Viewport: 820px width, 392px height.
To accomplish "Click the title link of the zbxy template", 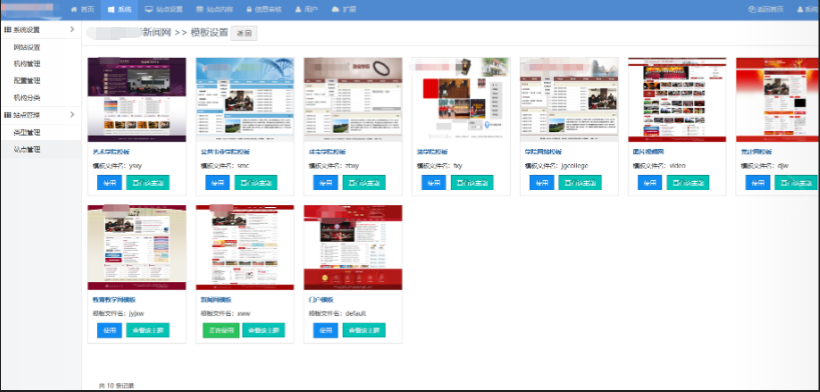I will [x=327, y=152].
